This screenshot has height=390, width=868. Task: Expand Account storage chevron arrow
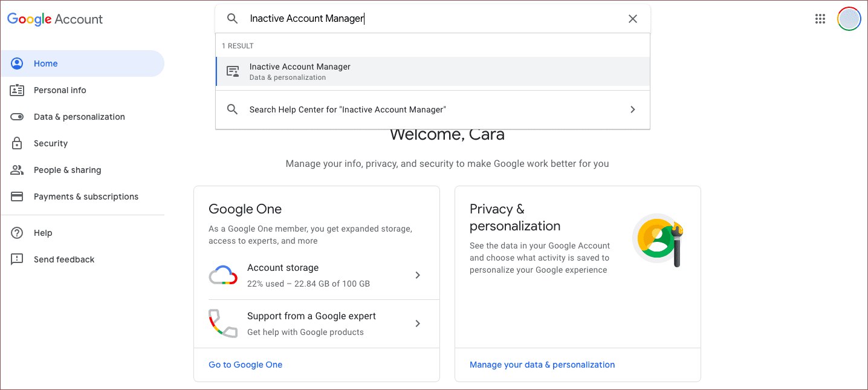(417, 275)
